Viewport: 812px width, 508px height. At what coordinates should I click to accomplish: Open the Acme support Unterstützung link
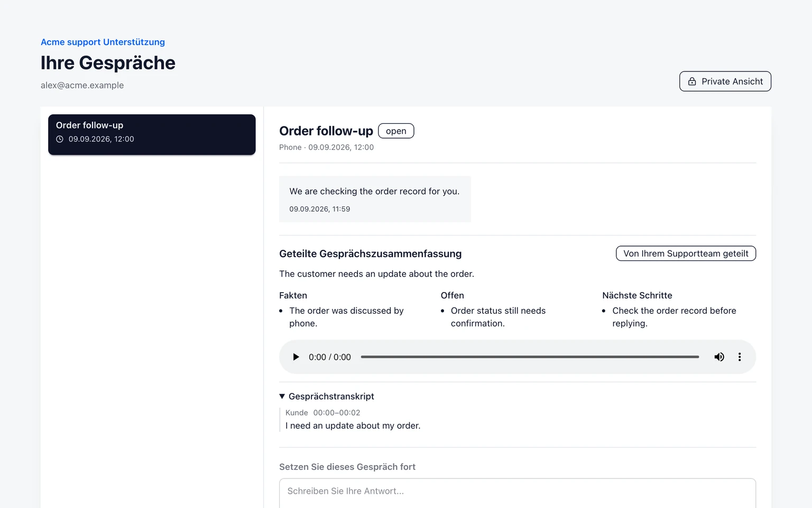(x=103, y=42)
